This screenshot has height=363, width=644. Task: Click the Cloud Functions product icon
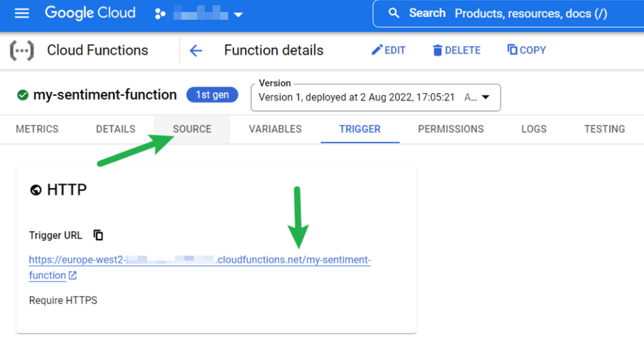(x=22, y=50)
